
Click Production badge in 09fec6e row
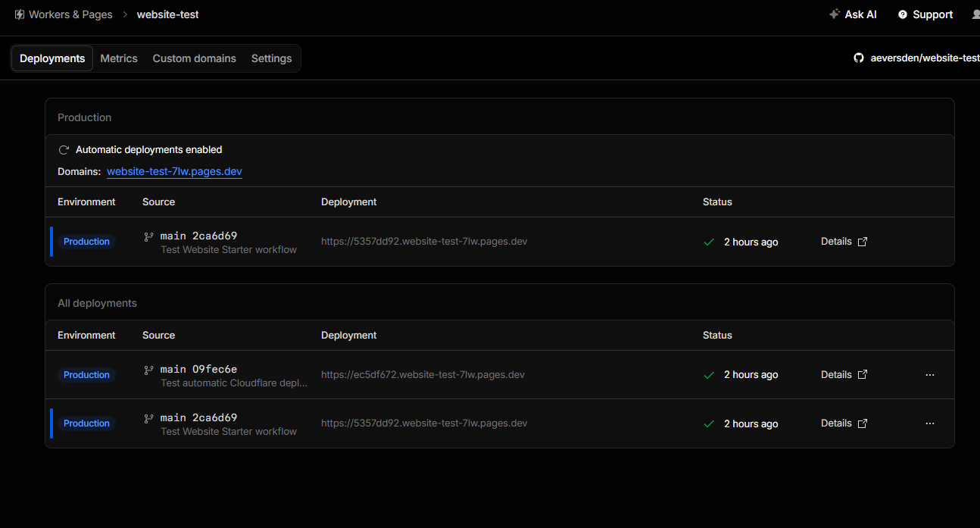click(x=86, y=375)
